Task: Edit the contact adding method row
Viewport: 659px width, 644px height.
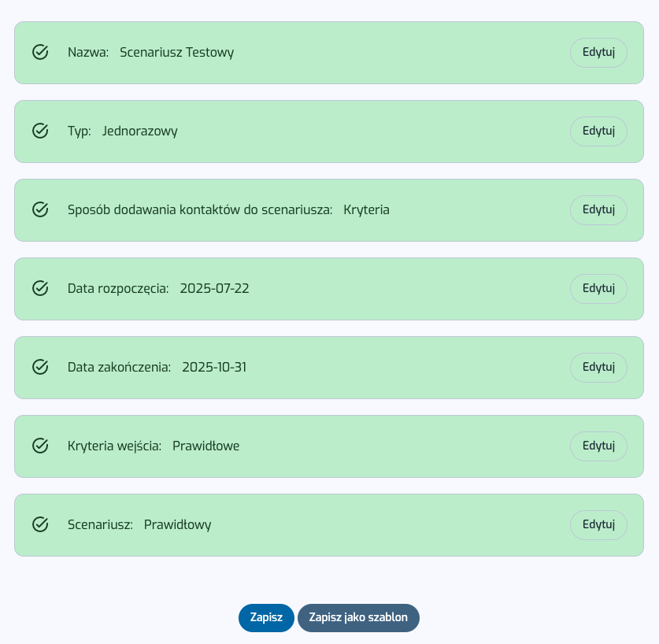Action: point(598,209)
